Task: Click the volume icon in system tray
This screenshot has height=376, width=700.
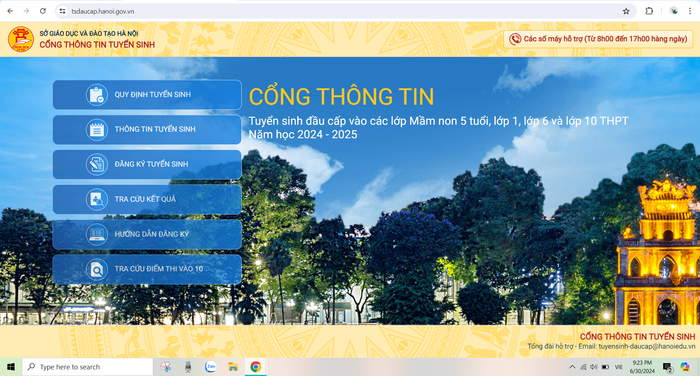Action: [594, 367]
